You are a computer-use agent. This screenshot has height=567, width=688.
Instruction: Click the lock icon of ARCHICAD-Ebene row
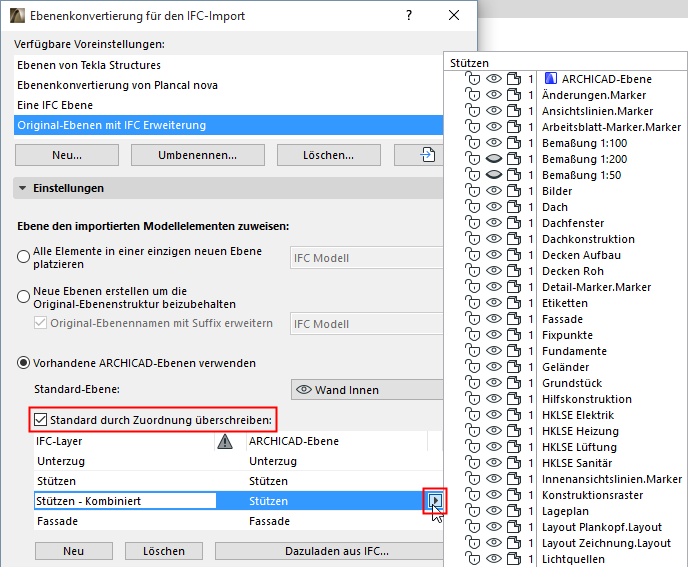point(473,79)
